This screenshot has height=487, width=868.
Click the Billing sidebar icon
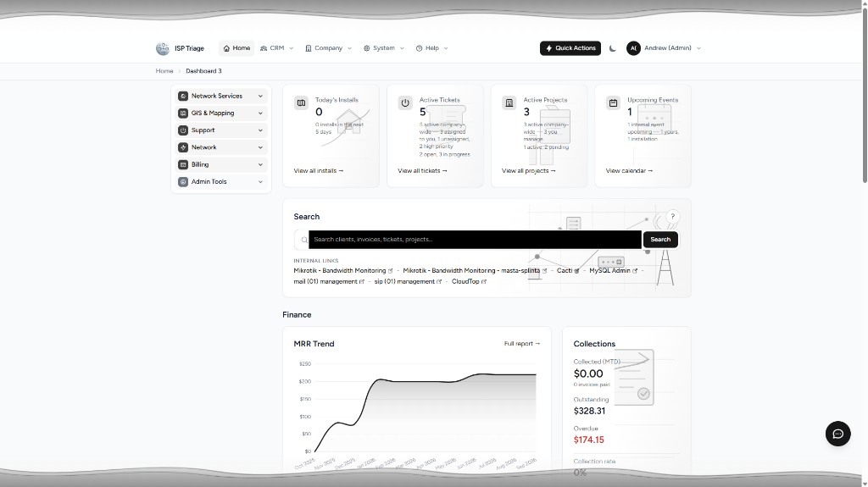tap(183, 164)
